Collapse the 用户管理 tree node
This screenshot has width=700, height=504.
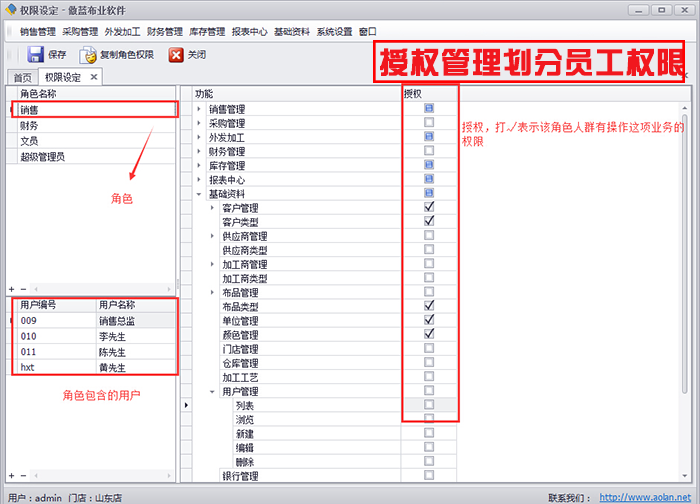(213, 392)
